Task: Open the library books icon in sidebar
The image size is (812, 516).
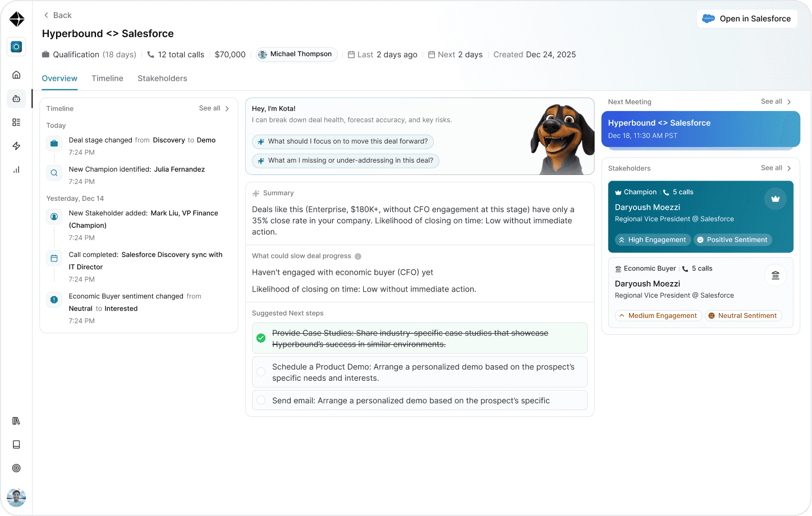Action: pos(16,421)
